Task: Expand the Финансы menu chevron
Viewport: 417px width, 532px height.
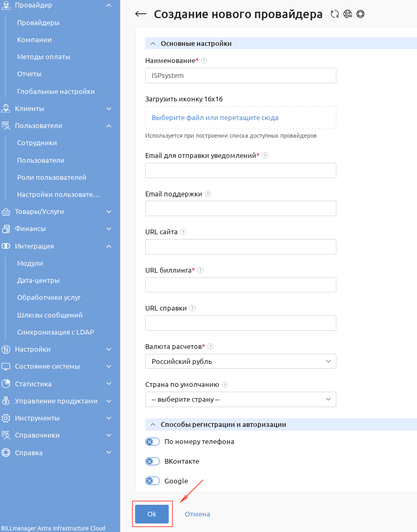Action: pyautogui.click(x=109, y=229)
